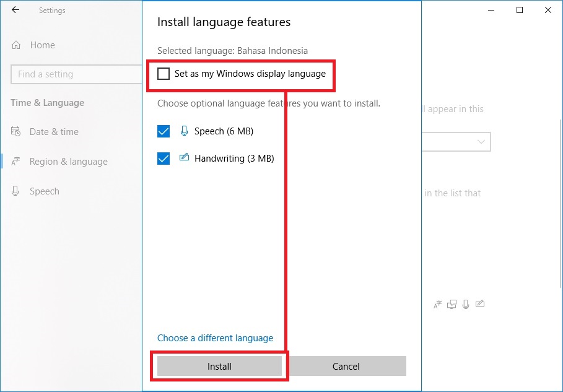Screen dimensions: 563x392
Task: Select Speech in the sidebar
Action: coord(43,191)
